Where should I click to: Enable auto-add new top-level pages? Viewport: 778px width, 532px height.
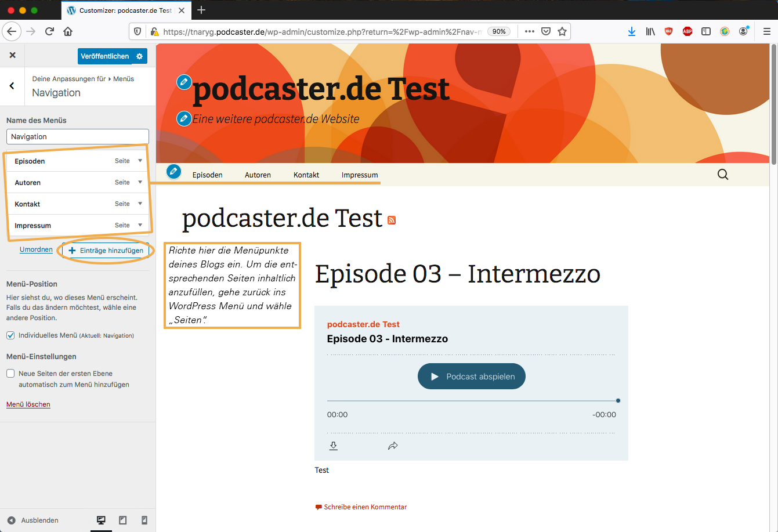10,374
